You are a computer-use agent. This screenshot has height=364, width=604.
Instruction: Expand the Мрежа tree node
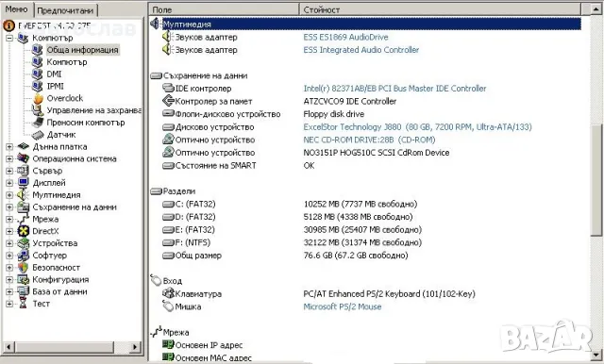tap(9, 219)
